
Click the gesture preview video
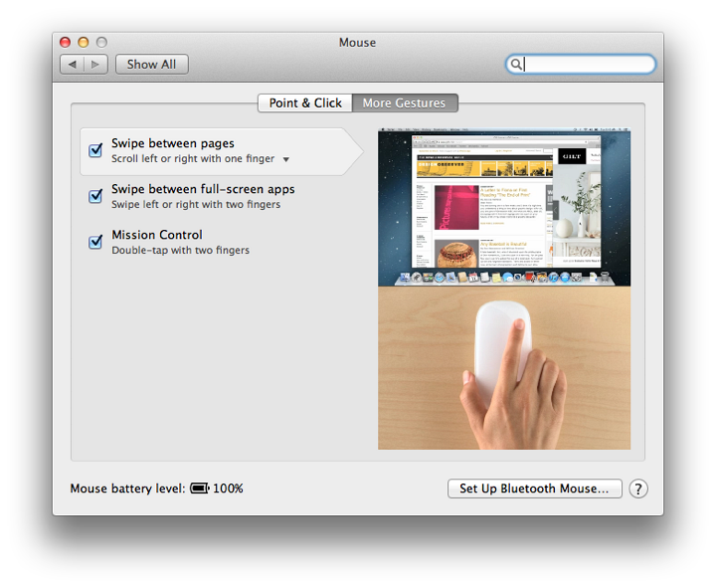tap(504, 289)
